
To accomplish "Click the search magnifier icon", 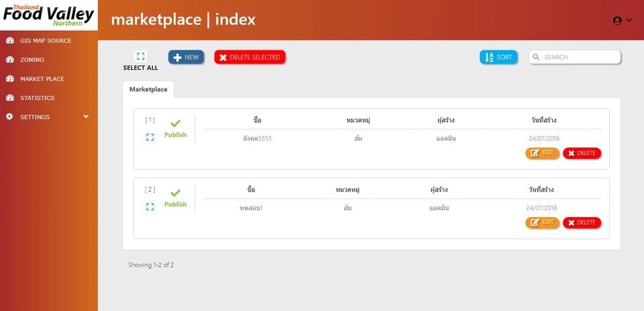I will click(536, 57).
